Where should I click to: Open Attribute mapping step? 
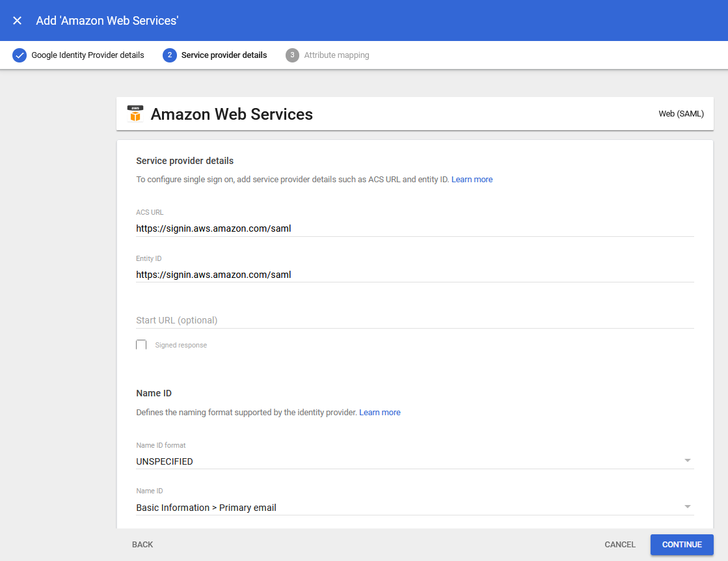click(336, 55)
